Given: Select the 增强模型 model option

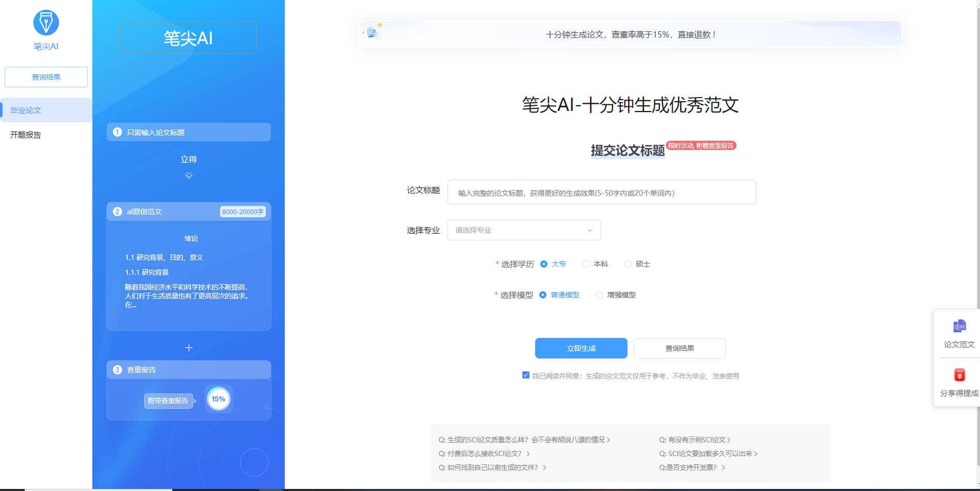Looking at the screenshot, I should 599,295.
